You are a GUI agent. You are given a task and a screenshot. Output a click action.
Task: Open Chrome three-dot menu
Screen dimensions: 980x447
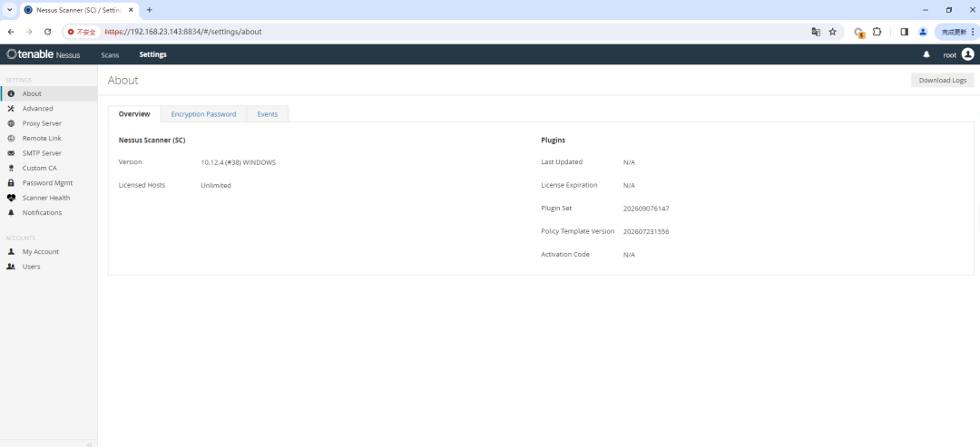[973, 32]
